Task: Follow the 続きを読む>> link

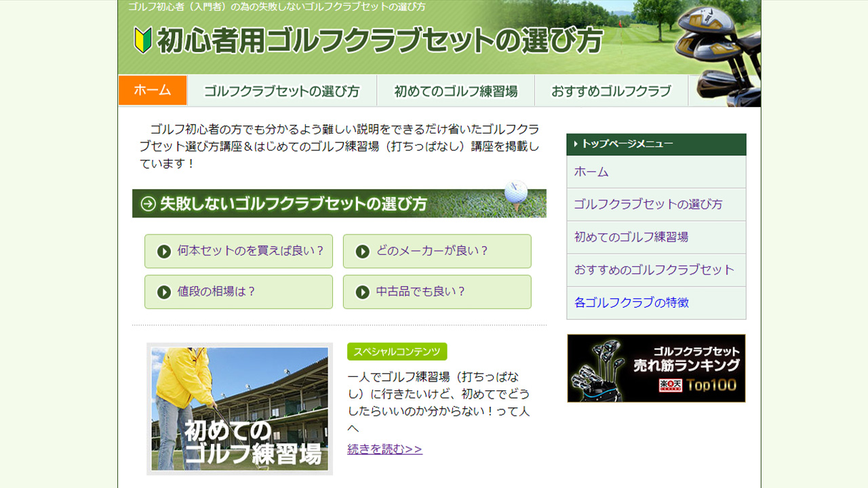Action: point(384,449)
